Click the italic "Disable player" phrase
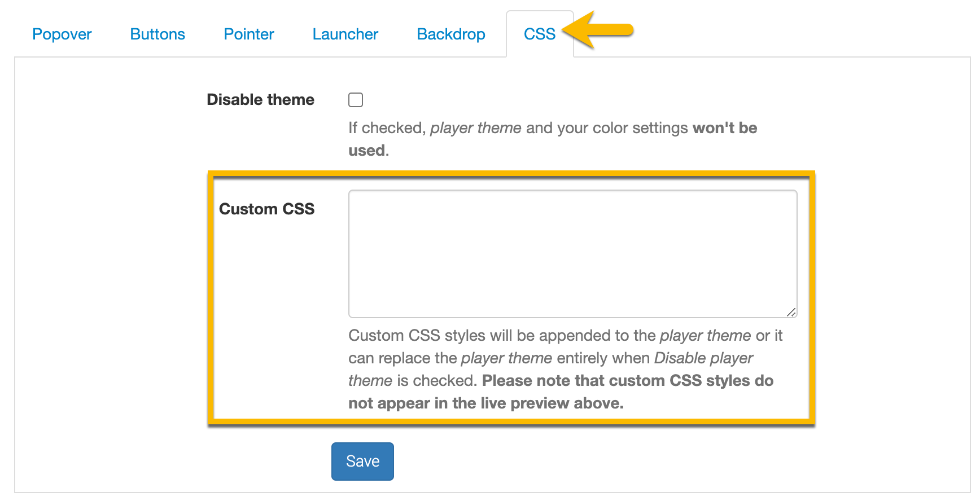The width and height of the screenshot is (980, 501). [x=703, y=358]
